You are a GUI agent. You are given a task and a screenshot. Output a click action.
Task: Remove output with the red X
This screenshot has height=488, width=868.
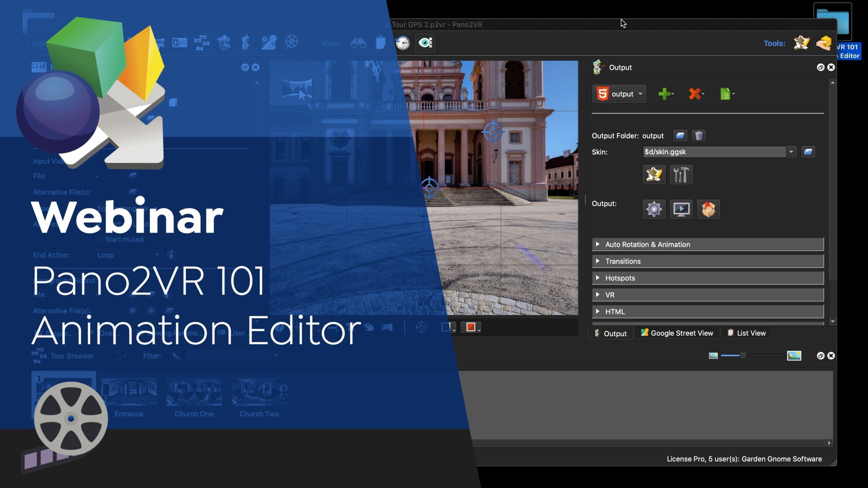pos(696,94)
